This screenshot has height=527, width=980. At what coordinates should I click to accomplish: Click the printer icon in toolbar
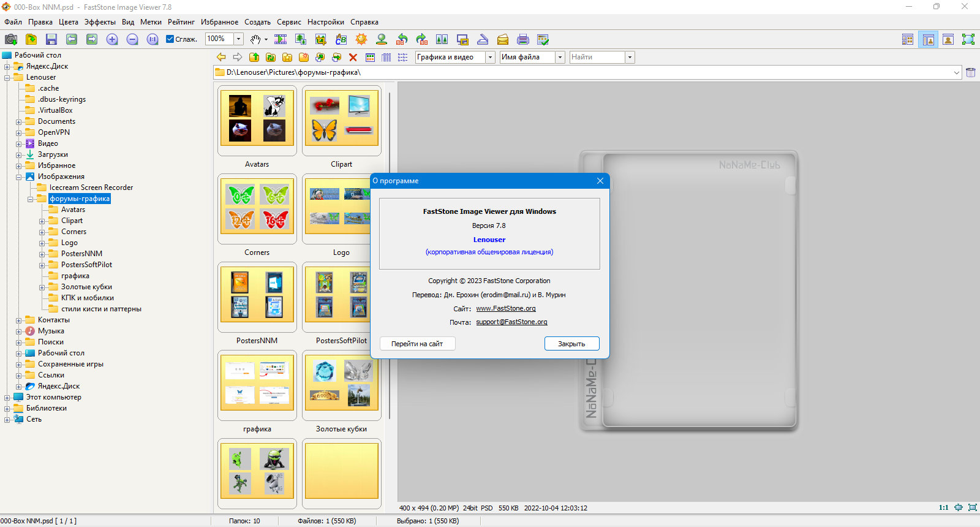click(523, 39)
